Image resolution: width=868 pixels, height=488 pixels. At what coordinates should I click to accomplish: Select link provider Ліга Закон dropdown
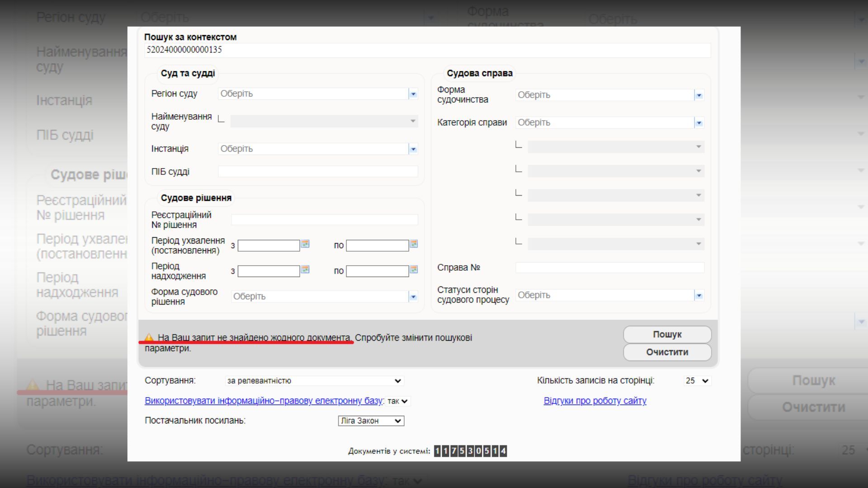coord(371,421)
